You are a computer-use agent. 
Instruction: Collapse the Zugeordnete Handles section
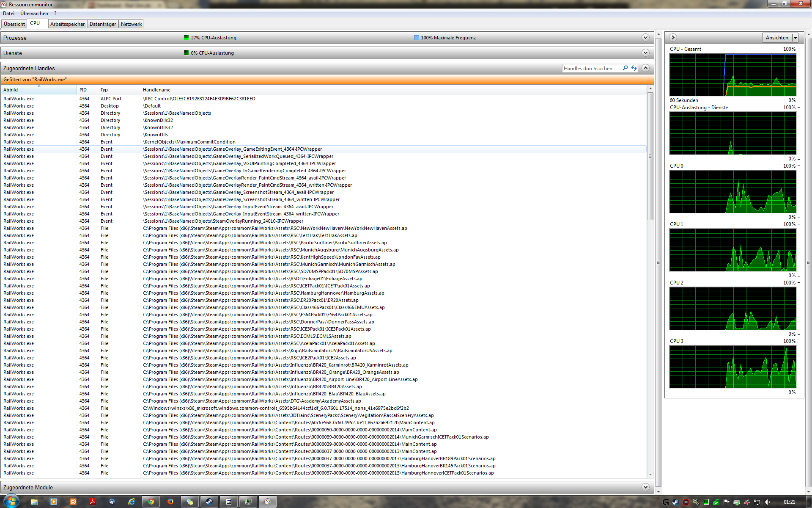(x=645, y=68)
